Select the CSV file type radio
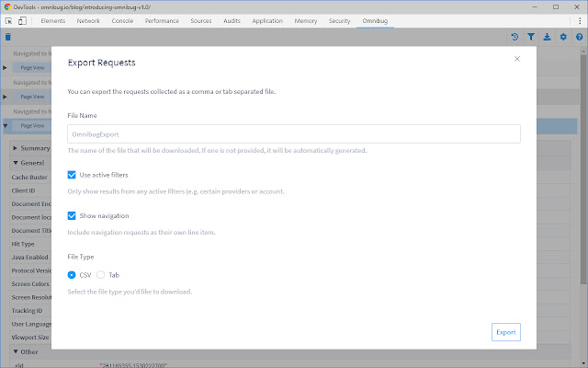588x368 pixels. (72, 275)
